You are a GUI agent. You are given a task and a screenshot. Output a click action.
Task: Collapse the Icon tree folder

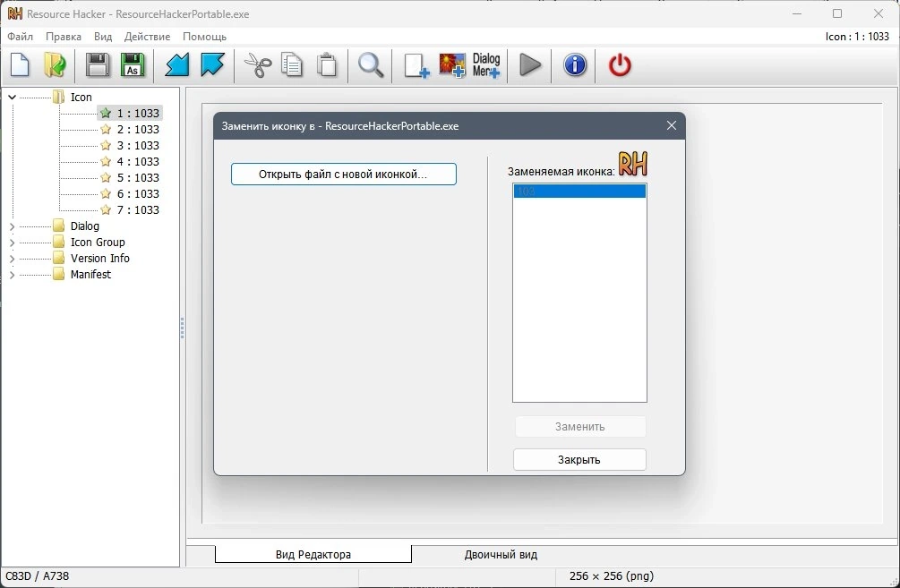(12, 97)
